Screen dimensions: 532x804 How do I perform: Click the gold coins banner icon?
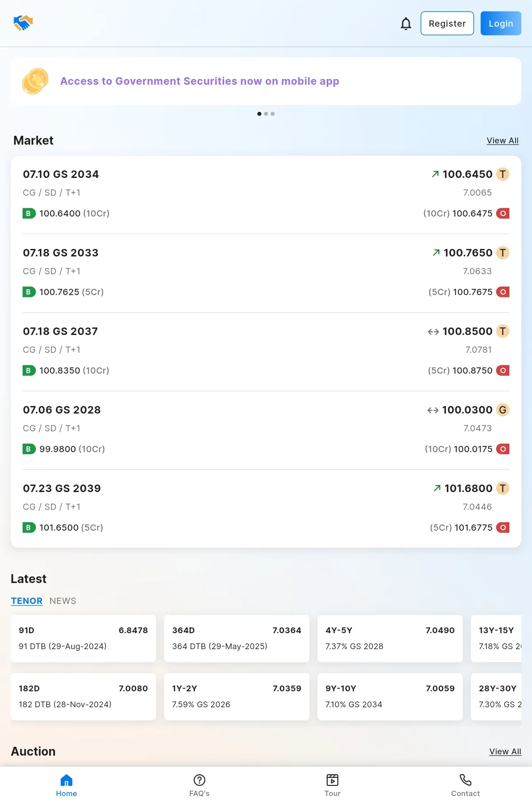pos(35,81)
